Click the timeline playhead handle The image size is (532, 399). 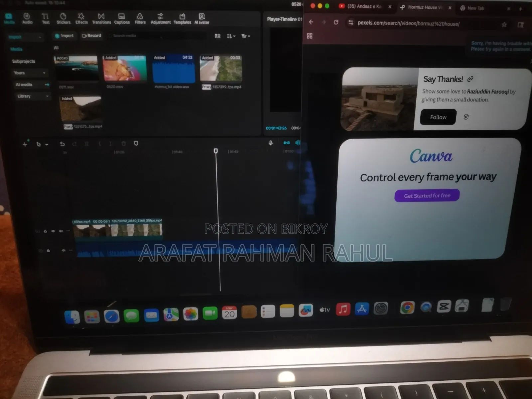coord(216,151)
